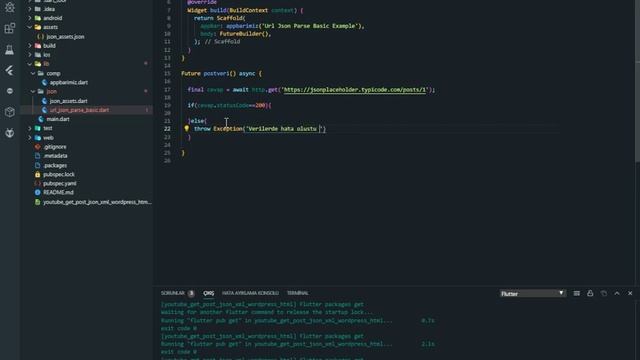The image size is (640, 360).
Task: Clear the output panel list icon
Action: [x=576, y=293]
